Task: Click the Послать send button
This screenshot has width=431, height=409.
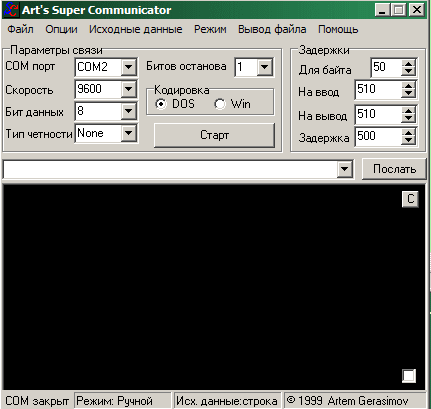Action: pos(394,169)
